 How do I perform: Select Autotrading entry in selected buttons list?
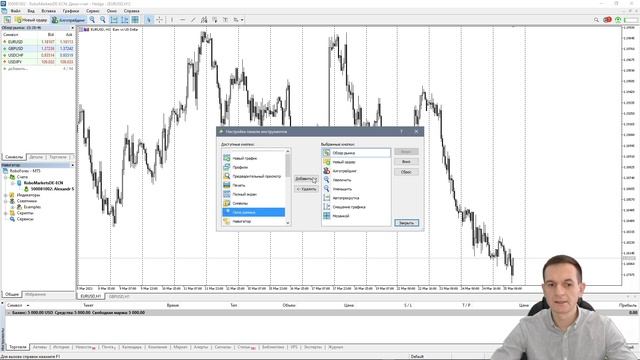point(356,171)
